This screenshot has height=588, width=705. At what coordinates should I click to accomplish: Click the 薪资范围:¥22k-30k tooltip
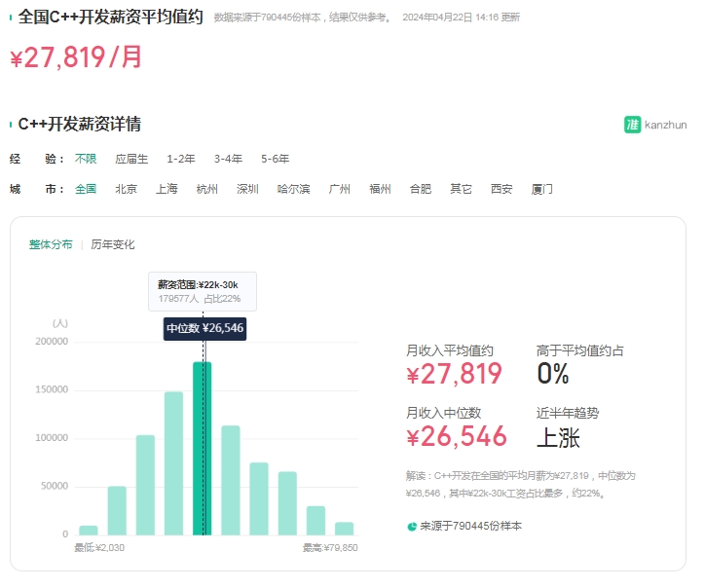203,291
